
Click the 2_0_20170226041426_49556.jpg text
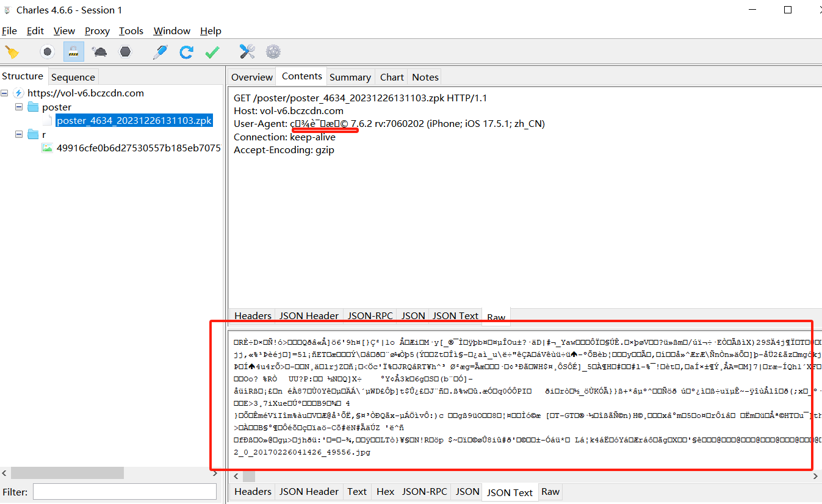point(302,452)
